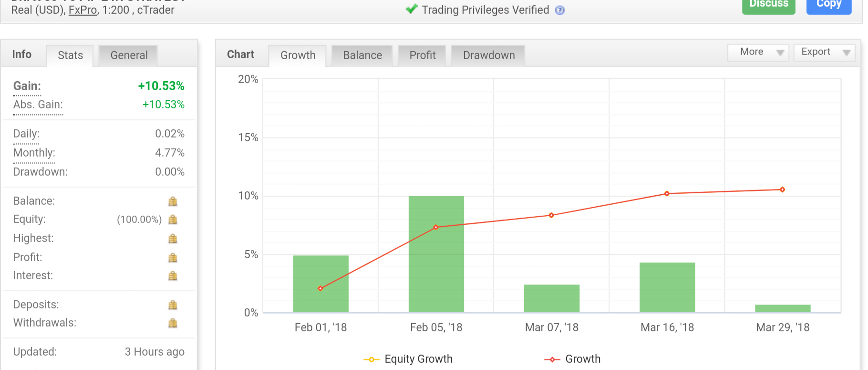Toggle Equity Growth series in legend

408,359
